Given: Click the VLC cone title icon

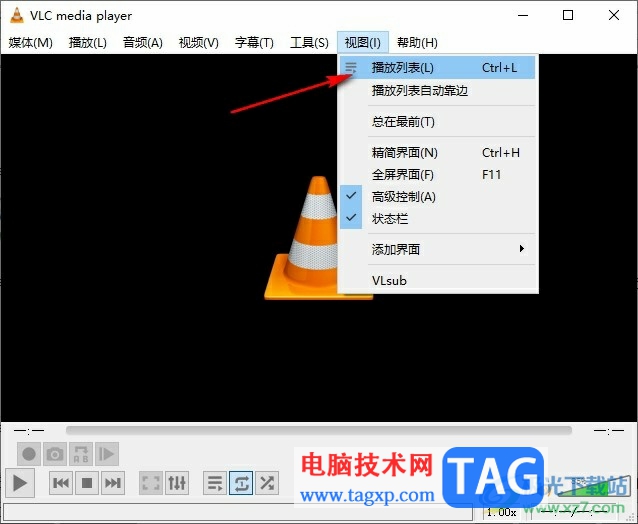Looking at the screenshot, I should [16, 15].
